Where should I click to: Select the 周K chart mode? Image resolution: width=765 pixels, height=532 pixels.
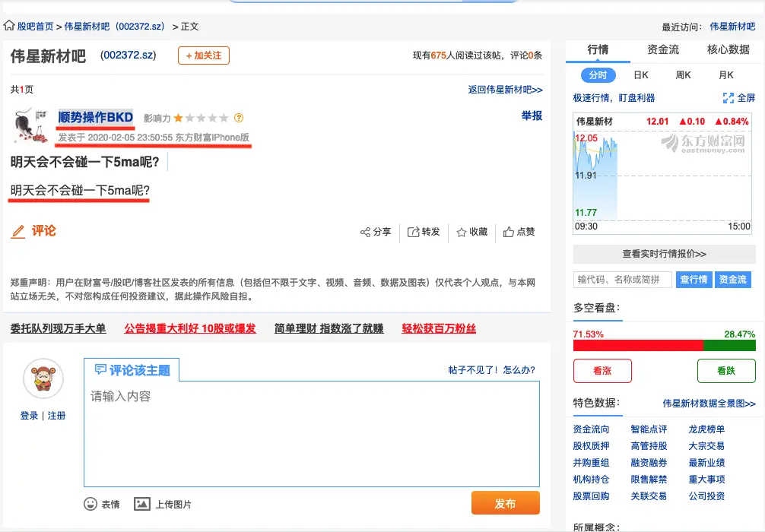[x=683, y=75]
